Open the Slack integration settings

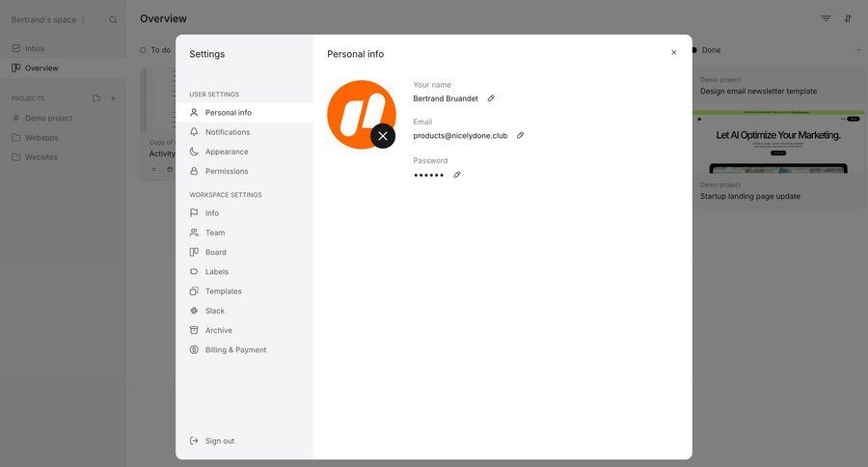[x=214, y=311]
